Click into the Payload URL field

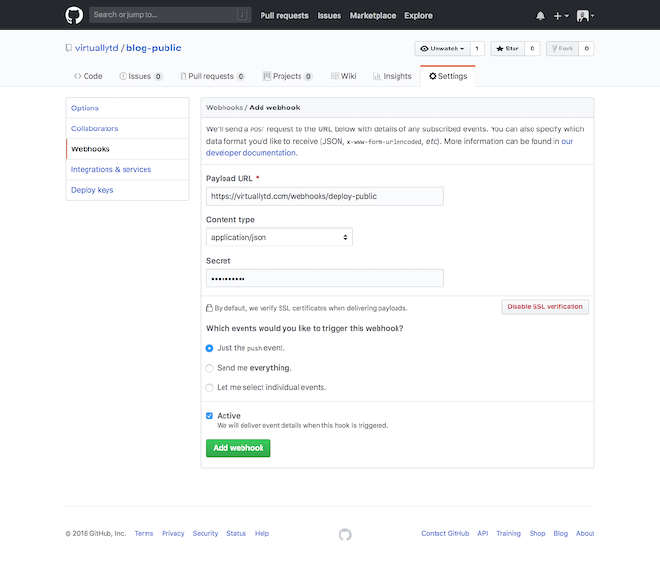coord(325,196)
